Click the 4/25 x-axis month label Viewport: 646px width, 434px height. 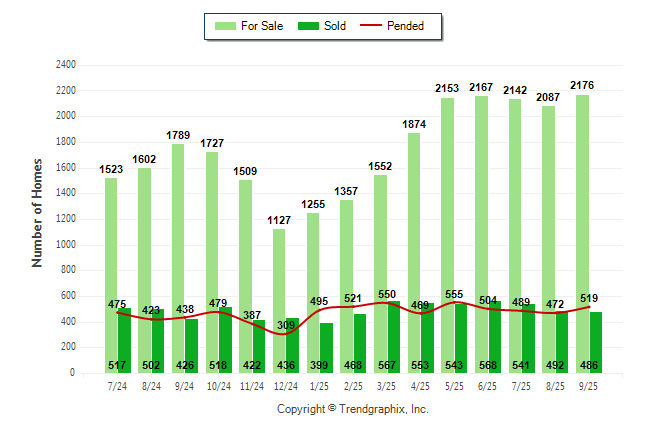pyautogui.click(x=420, y=384)
